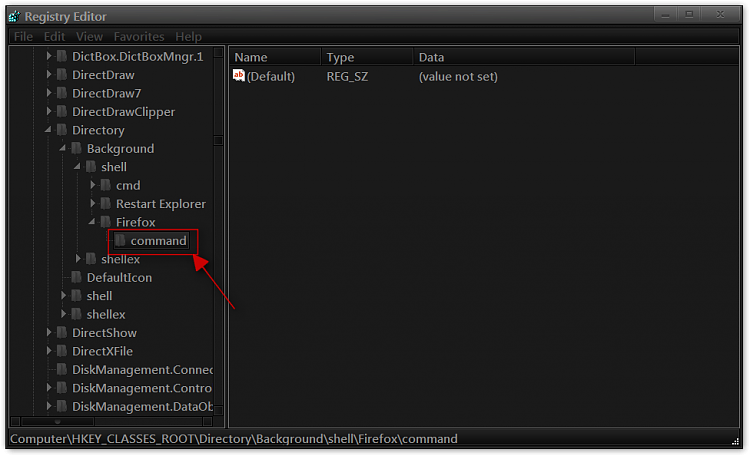
Task: Click folder icon of Restart Explorer key
Action: 106,204
